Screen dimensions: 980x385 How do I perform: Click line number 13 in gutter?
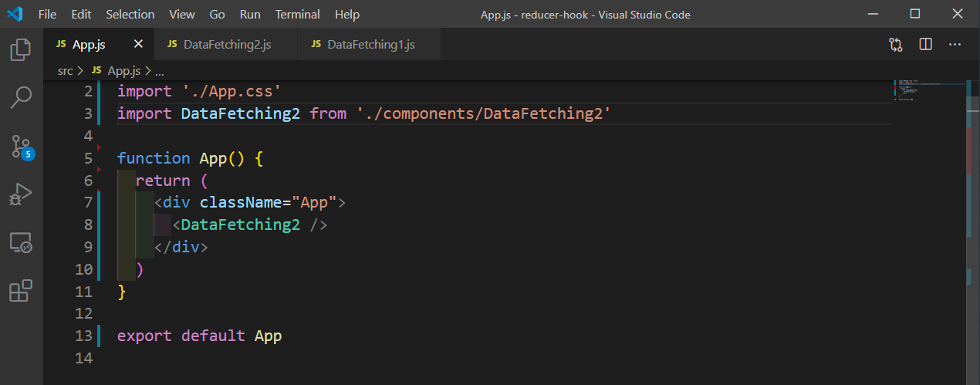tap(83, 336)
